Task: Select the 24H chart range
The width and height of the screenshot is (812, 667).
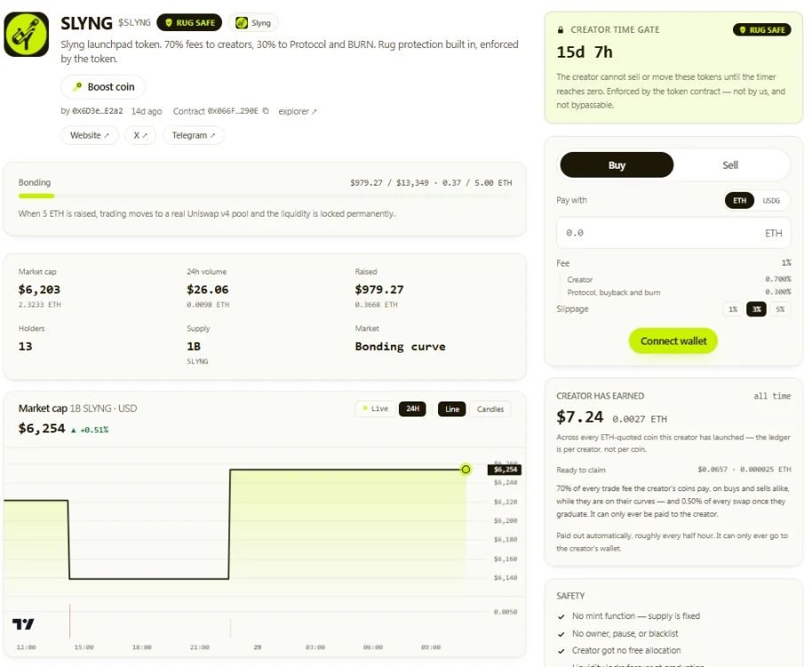Action: click(x=413, y=409)
